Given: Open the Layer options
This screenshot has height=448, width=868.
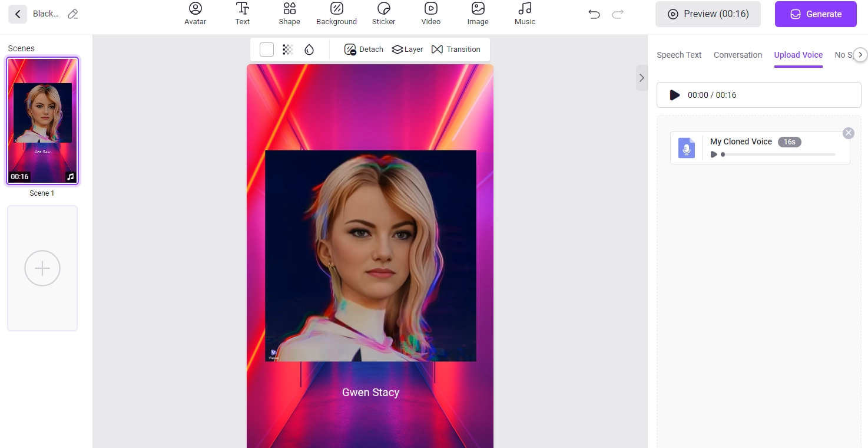Looking at the screenshot, I should tap(408, 50).
